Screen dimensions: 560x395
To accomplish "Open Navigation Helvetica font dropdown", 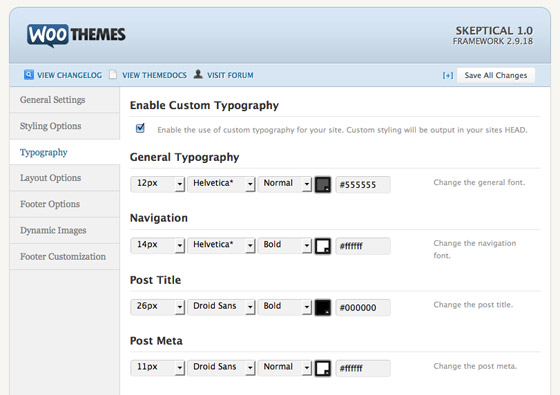I will [221, 245].
